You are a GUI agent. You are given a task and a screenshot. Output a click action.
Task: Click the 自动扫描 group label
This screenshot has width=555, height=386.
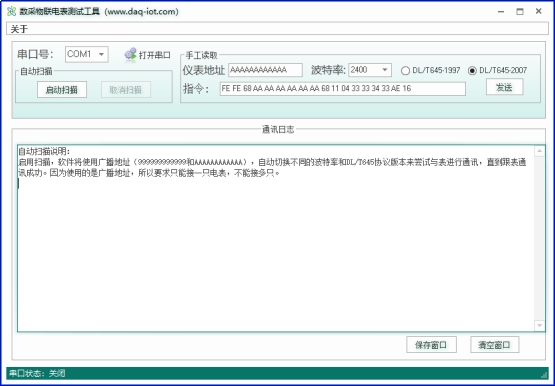point(36,71)
